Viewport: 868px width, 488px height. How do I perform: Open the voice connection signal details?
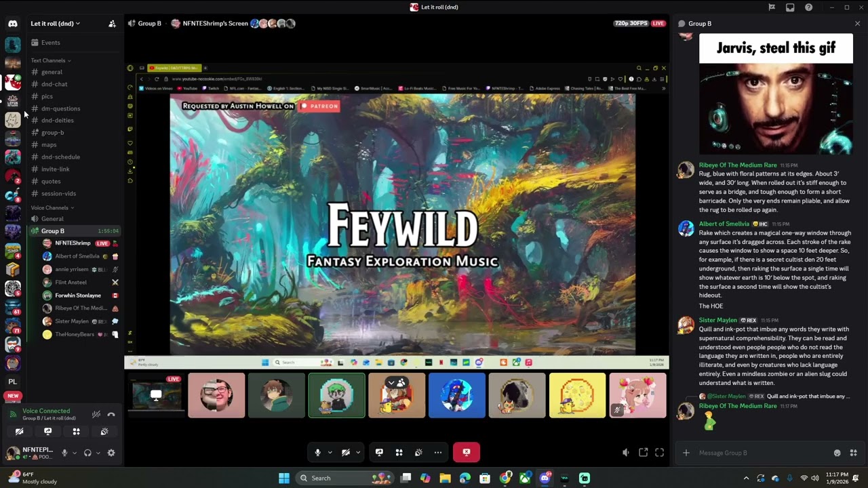13,414
